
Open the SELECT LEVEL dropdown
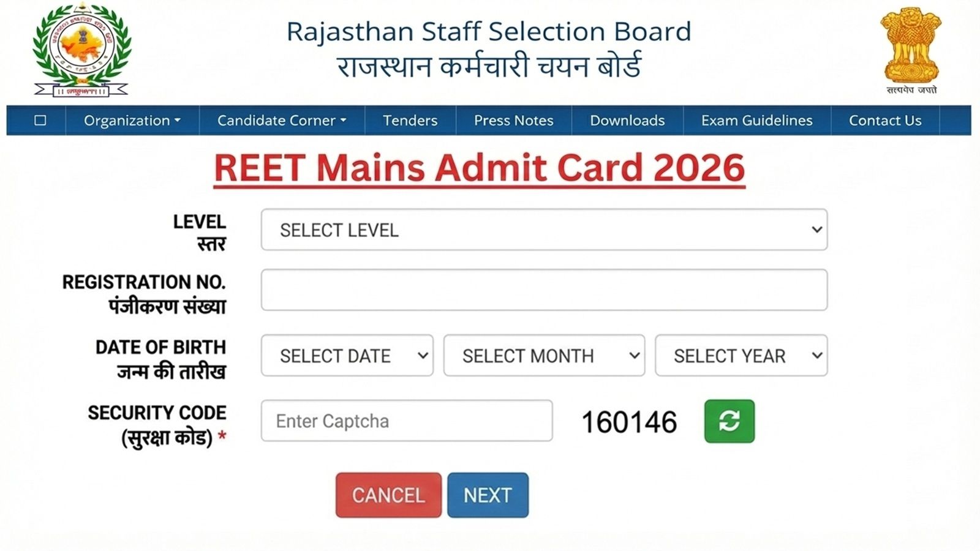545,230
